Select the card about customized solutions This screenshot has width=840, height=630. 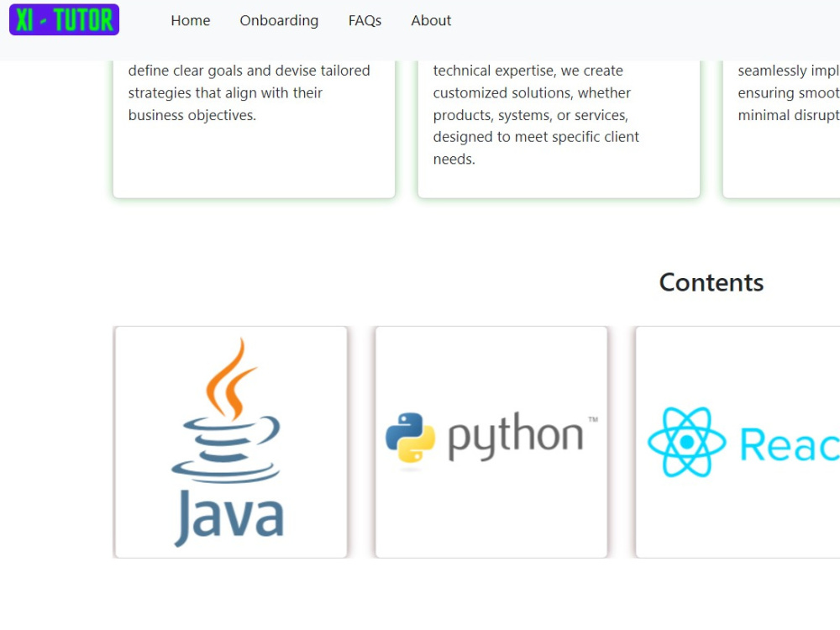pyautogui.click(x=559, y=129)
